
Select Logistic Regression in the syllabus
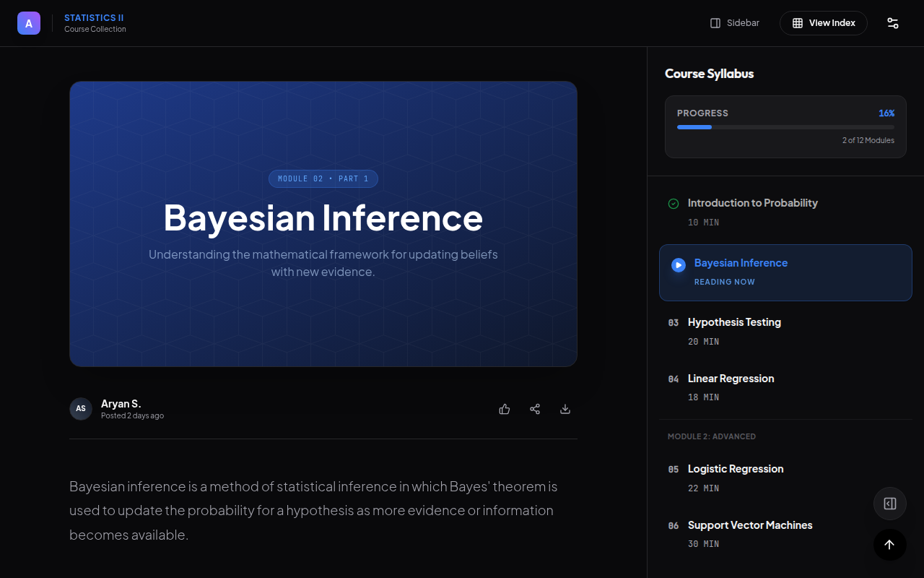(735, 469)
